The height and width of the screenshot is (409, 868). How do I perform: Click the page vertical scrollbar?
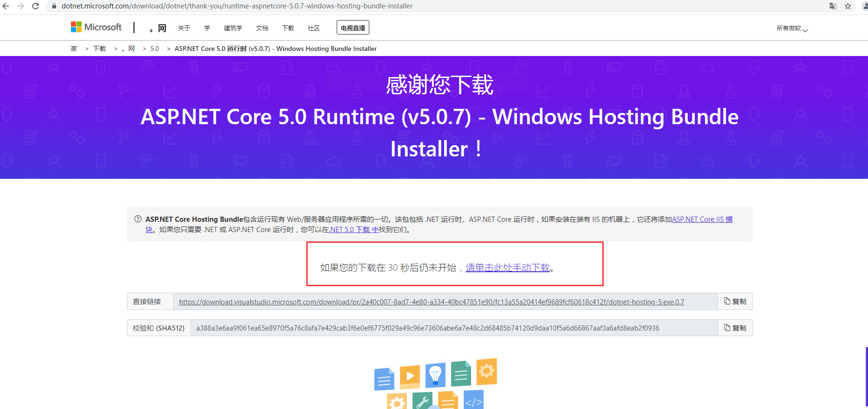pos(867,377)
